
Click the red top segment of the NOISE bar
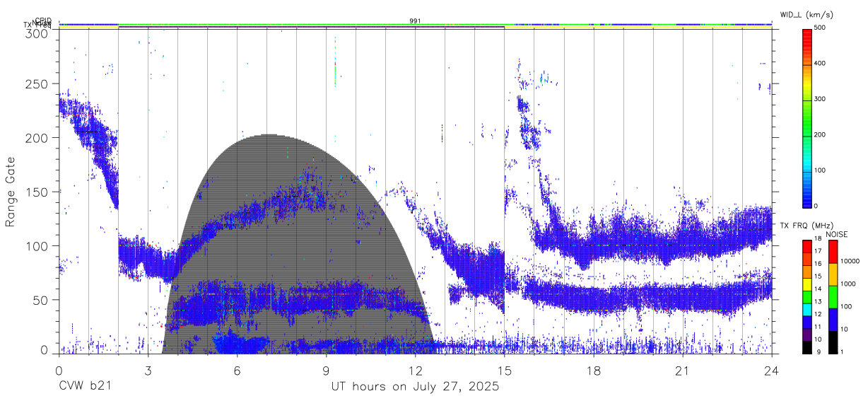[833, 252]
